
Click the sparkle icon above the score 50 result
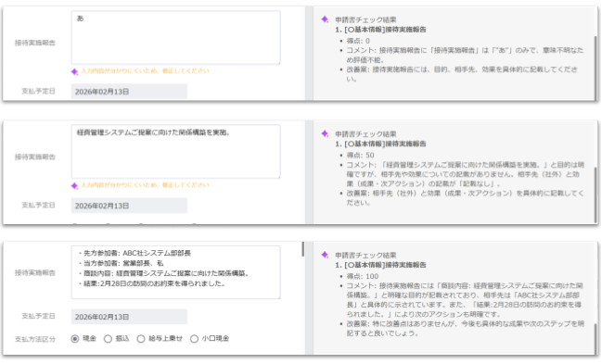coord(325,133)
